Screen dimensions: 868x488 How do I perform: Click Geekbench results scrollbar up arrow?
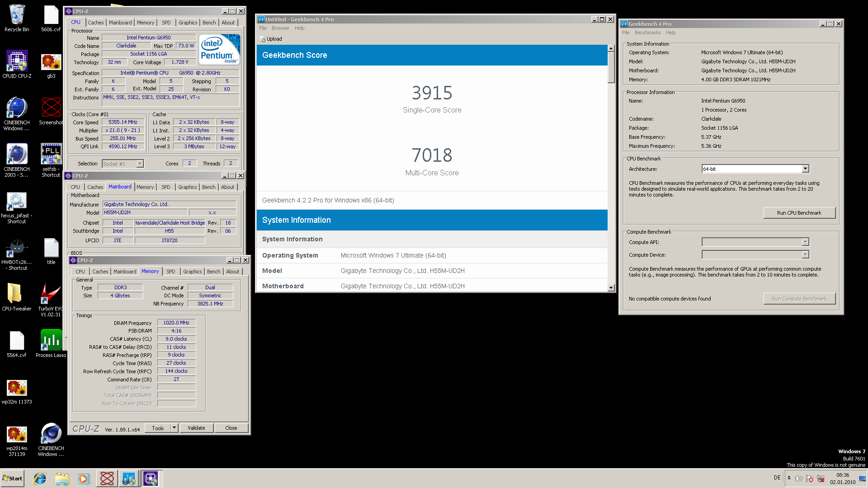click(611, 48)
